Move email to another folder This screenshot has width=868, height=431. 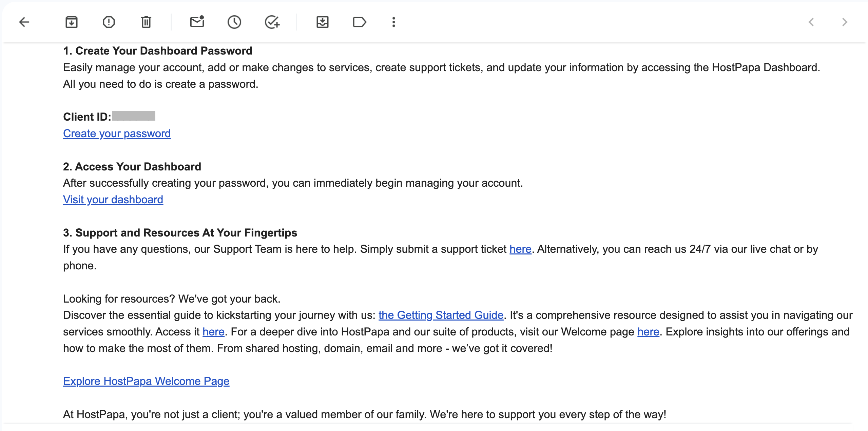323,22
